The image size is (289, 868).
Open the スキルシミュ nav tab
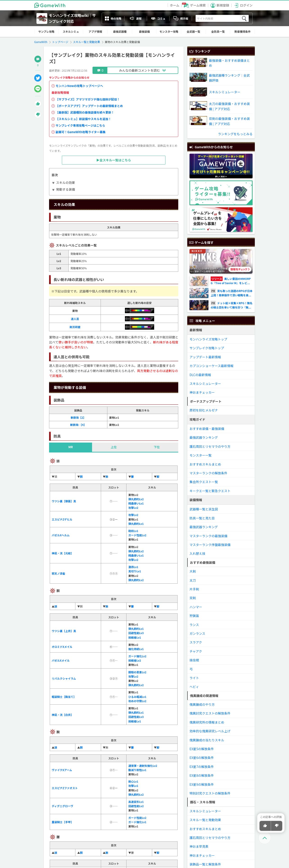click(71, 32)
